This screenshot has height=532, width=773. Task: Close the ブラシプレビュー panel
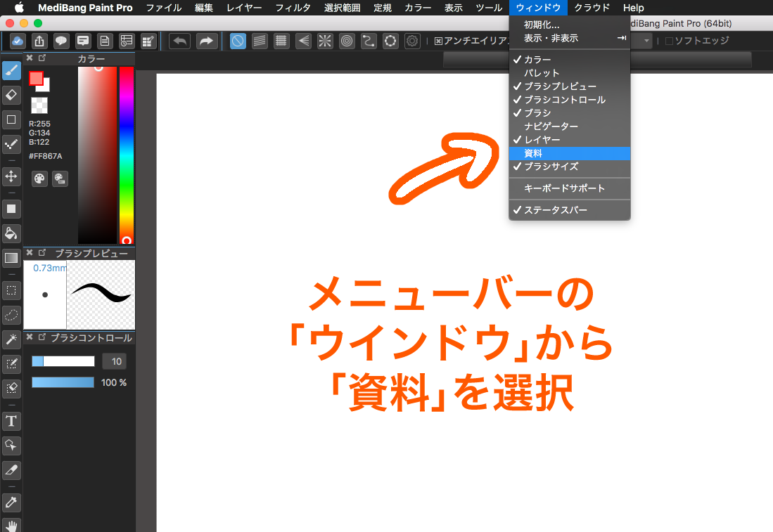click(30, 253)
